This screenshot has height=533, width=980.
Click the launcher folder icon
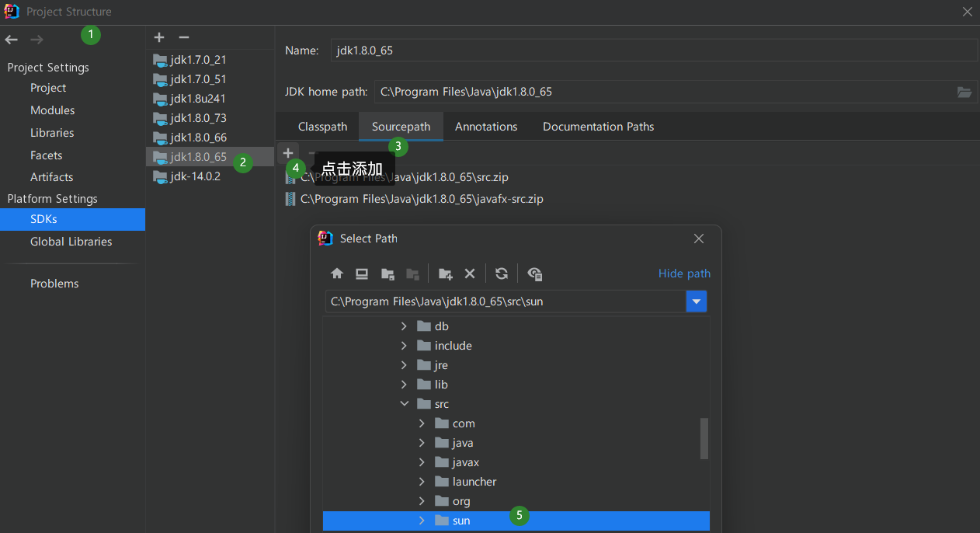442,482
